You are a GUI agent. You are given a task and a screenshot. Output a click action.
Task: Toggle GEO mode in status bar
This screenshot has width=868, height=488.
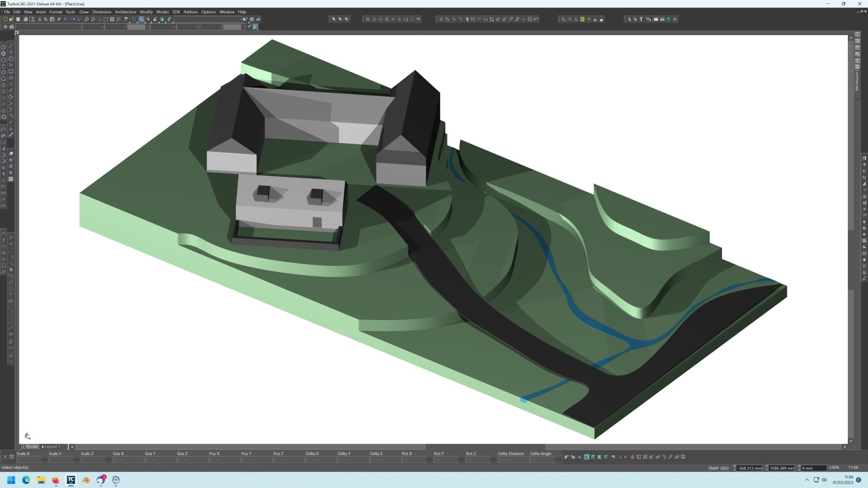coord(725,468)
